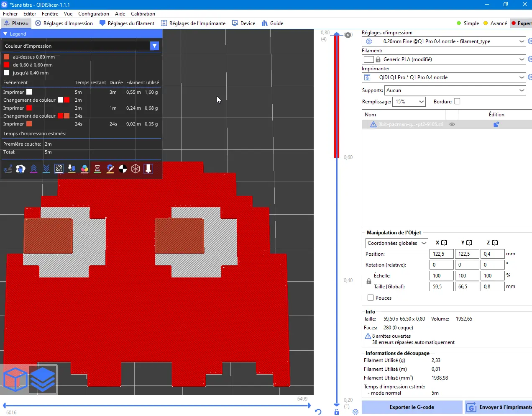Click the lock icon beside Generic PLA
Image resolution: width=532 pixels, height=416 pixels.
tap(378, 59)
